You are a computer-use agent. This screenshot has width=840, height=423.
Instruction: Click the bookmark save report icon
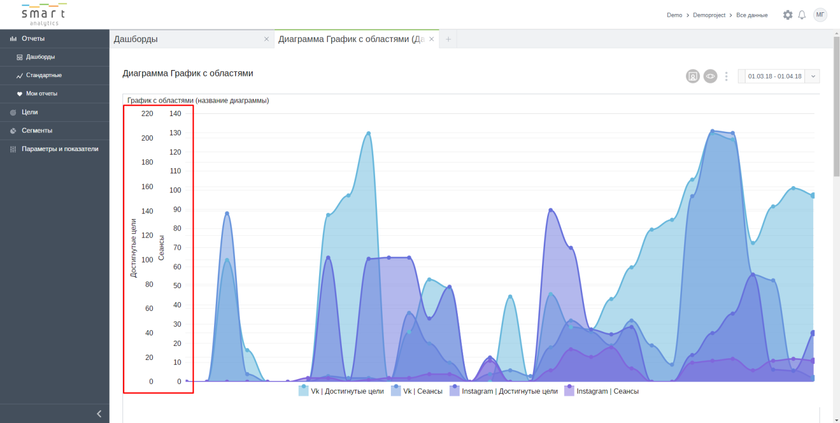[x=692, y=76]
